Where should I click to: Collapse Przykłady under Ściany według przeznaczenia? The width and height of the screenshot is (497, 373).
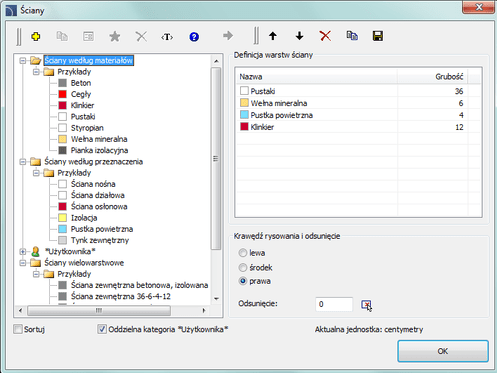click(x=36, y=173)
